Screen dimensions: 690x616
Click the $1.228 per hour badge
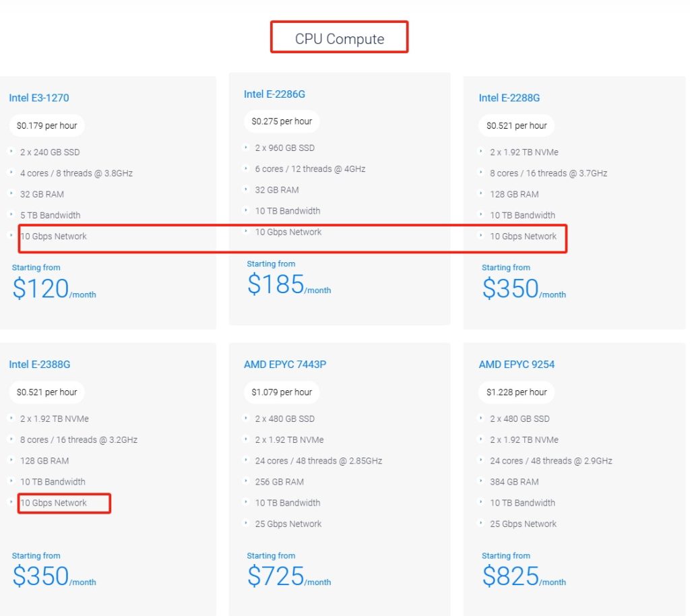click(x=517, y=392)
